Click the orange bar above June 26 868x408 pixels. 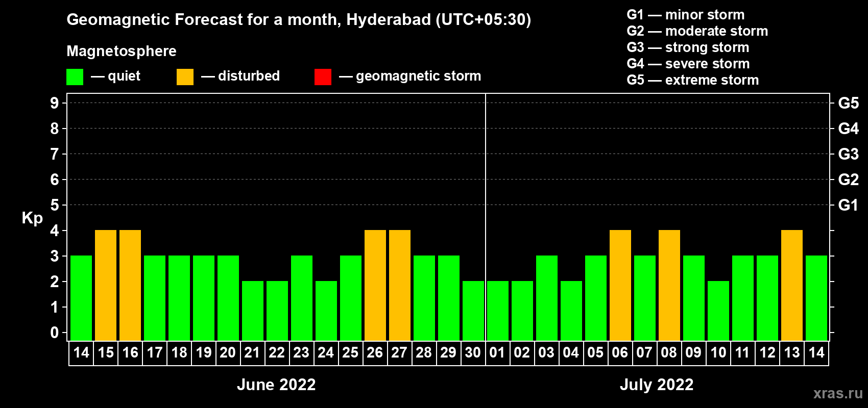pos(375,285)
